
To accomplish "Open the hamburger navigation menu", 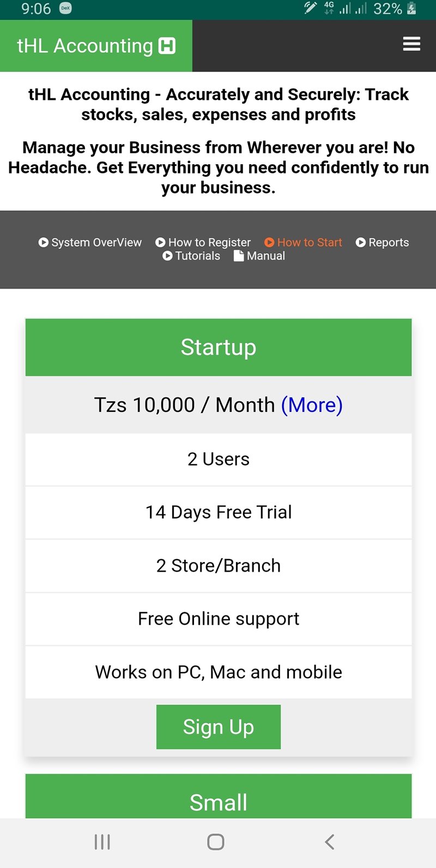I will [x=411, y=44].
